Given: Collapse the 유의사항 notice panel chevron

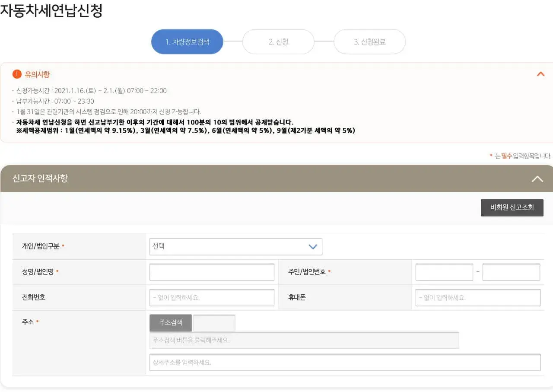Looking at the screenshot, I should [540, 74].
